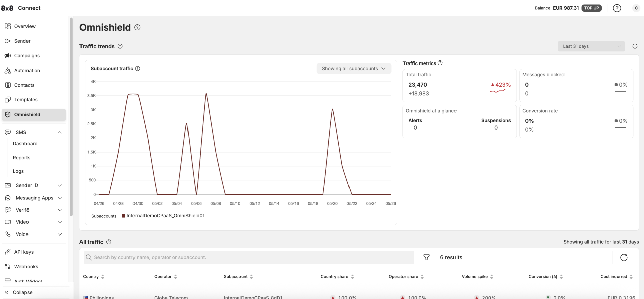644x299 pixels.
Task: Click the TOP UP button
Action: click(591, 8)
